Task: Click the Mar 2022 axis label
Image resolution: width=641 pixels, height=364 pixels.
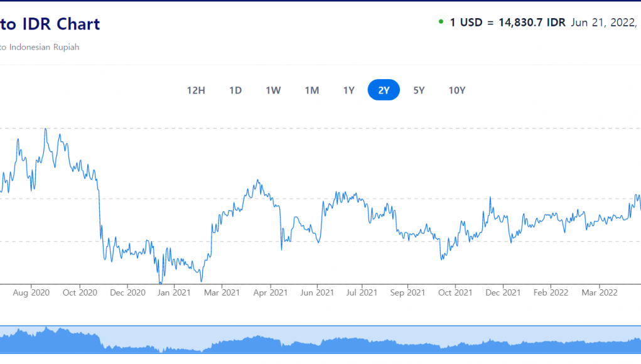Action: 600,292
